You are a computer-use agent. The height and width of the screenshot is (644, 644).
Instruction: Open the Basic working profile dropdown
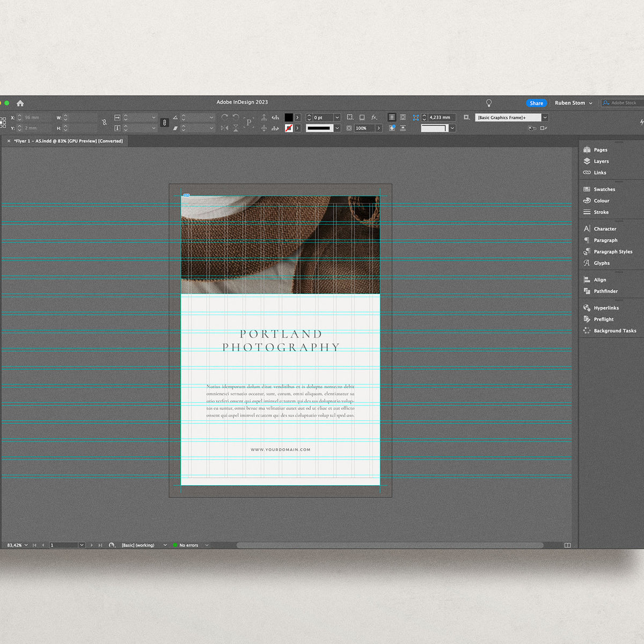click(165, 545)
